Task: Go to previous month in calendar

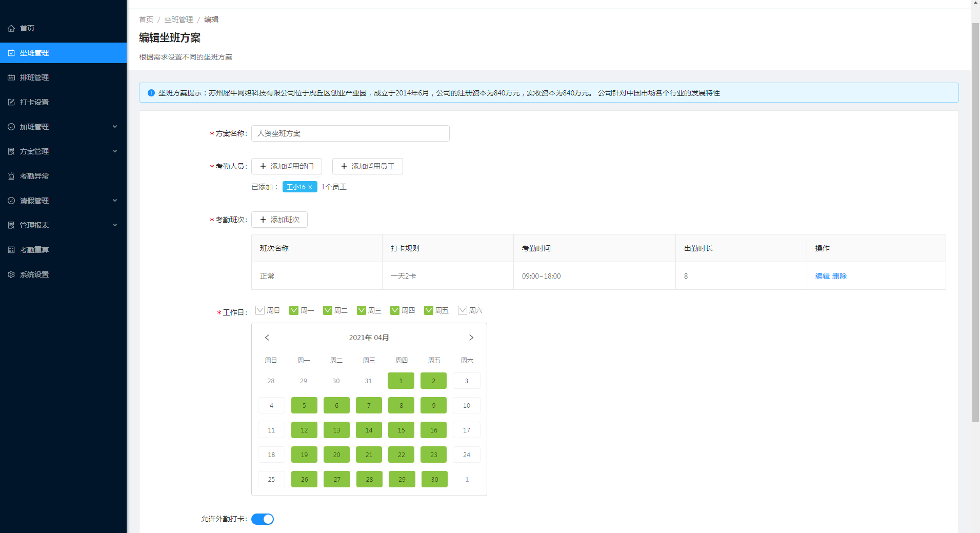Action: point(267,338)
